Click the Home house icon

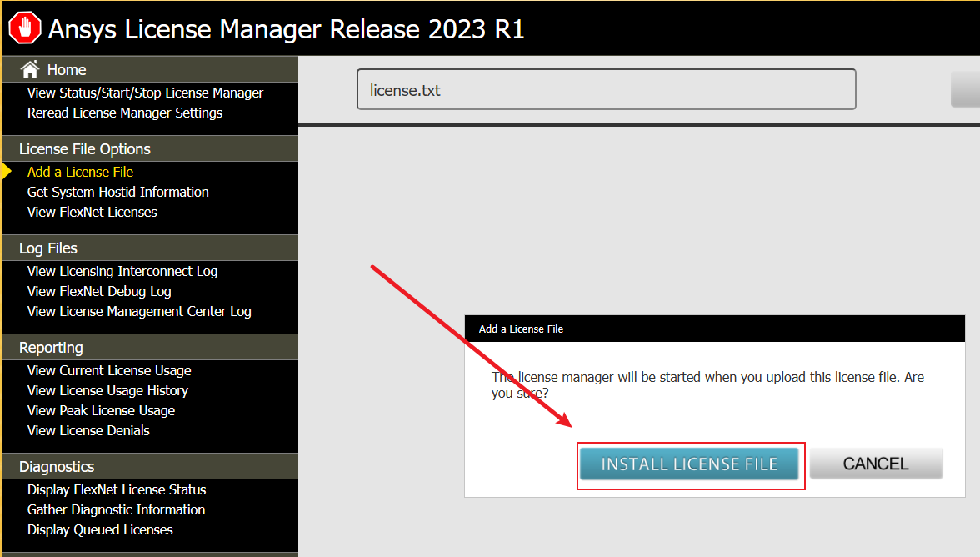(29, 69)
